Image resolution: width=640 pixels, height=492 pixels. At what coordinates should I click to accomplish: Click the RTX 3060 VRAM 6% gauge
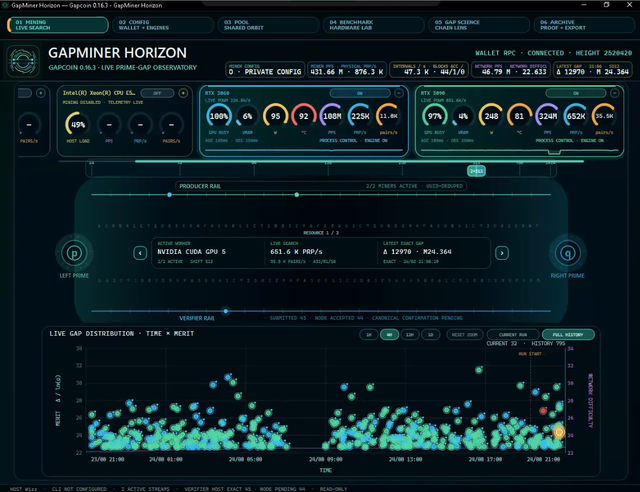pyautogui.click(x=247, y=116)
